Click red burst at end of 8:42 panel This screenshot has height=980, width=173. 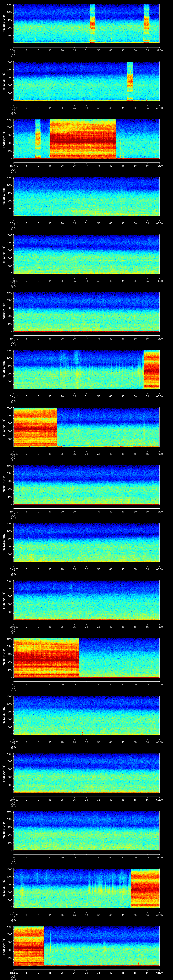151,369
